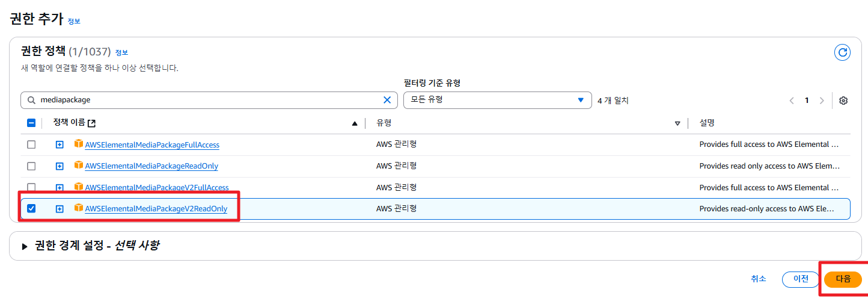The image size is (868, 301).
Task: Click policy cube icon for AWSElementalMediaPackageFullAccess
Action: [78, 144]
